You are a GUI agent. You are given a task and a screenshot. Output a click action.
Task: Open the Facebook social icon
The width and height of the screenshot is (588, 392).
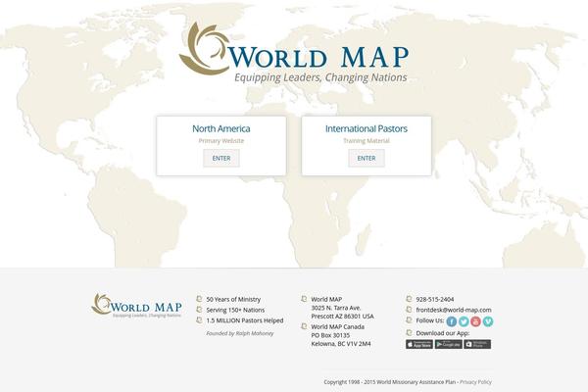452,321
